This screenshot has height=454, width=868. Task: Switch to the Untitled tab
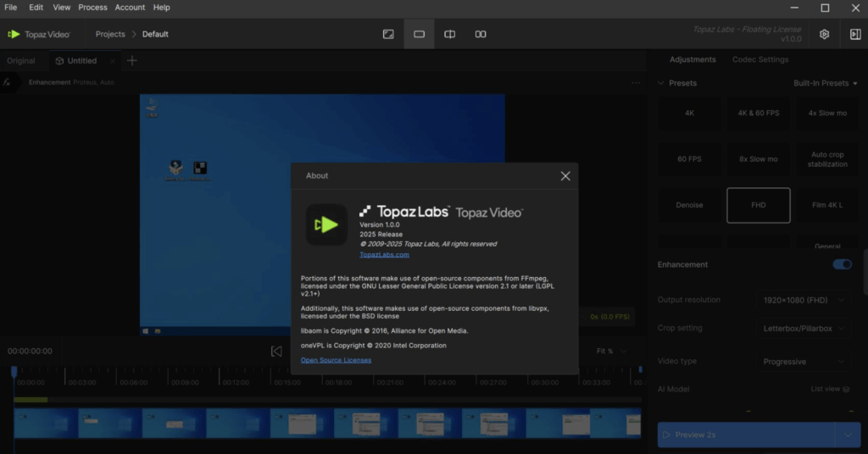pos(82,61)
